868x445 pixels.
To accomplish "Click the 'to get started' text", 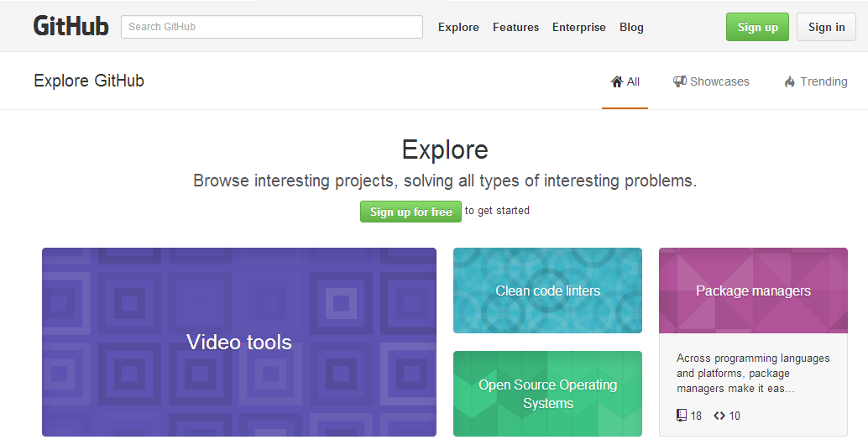I will (497, 210).
